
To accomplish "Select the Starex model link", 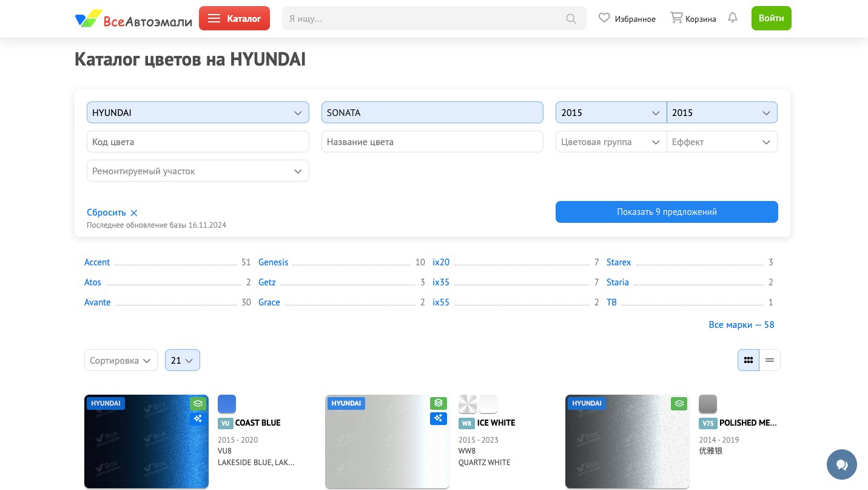I will [619, 262].
